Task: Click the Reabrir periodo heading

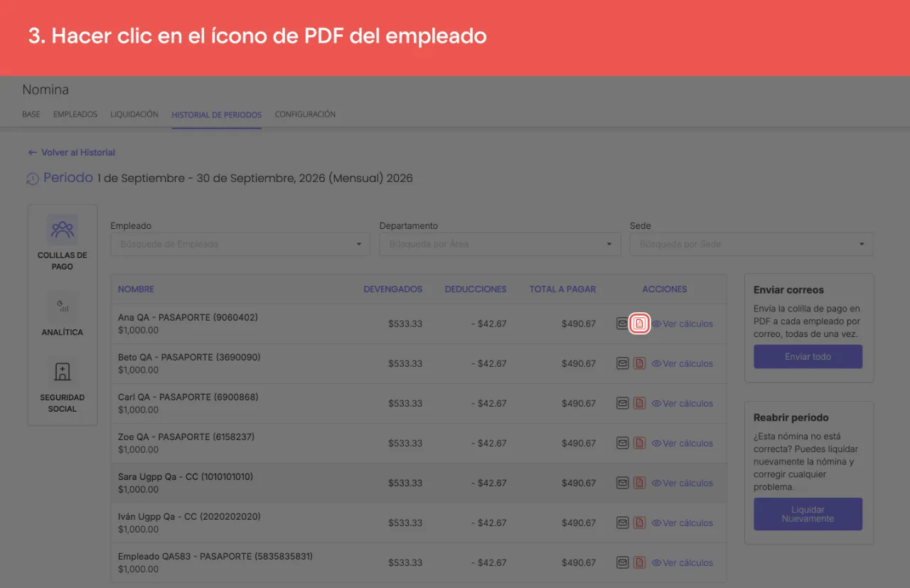Action: click(x=791, y=417)
